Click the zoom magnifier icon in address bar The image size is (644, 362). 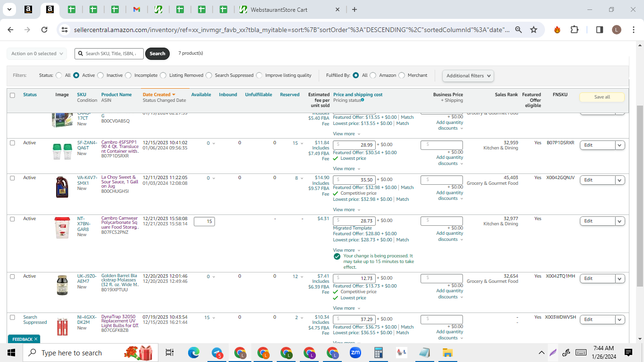(519, 30)
